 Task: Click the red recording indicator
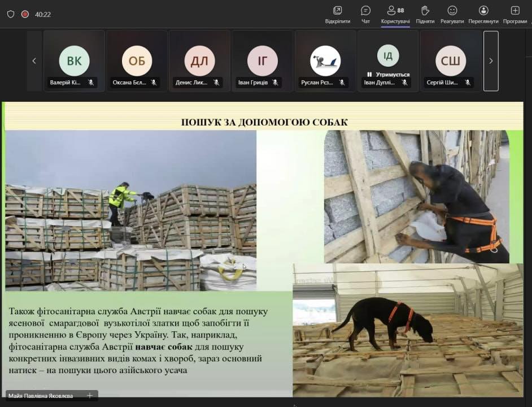click(25, 14)
